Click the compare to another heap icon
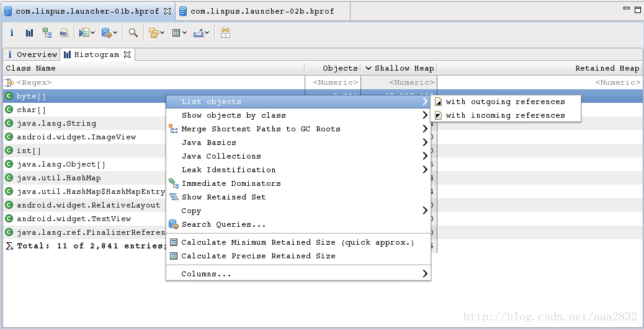Screen dimensions: 644x329 (225, 33)
